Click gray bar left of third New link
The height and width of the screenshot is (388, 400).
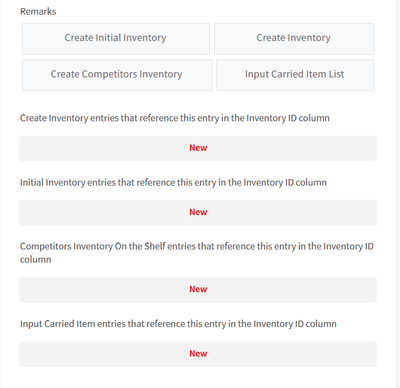[104, 289]
